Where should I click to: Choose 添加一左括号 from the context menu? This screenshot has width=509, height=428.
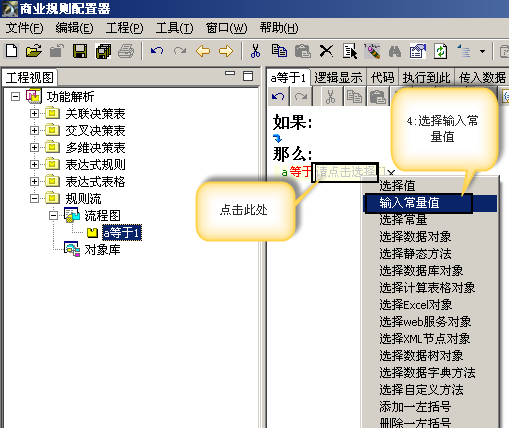pyautogui.click(x=430, y=407)
